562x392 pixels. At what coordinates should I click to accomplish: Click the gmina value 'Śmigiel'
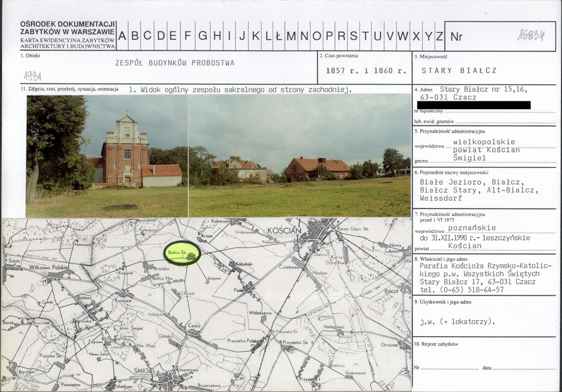pyautogui.click(x=469, y=158)
